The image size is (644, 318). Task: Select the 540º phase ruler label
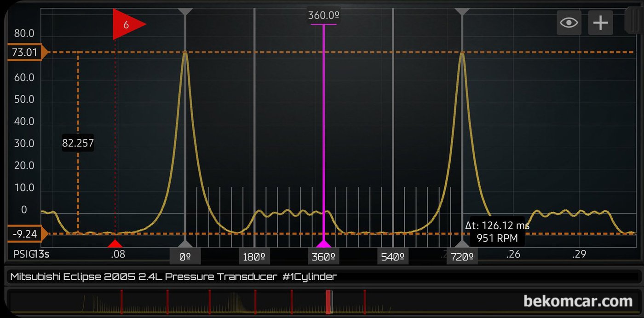(393, 257)
